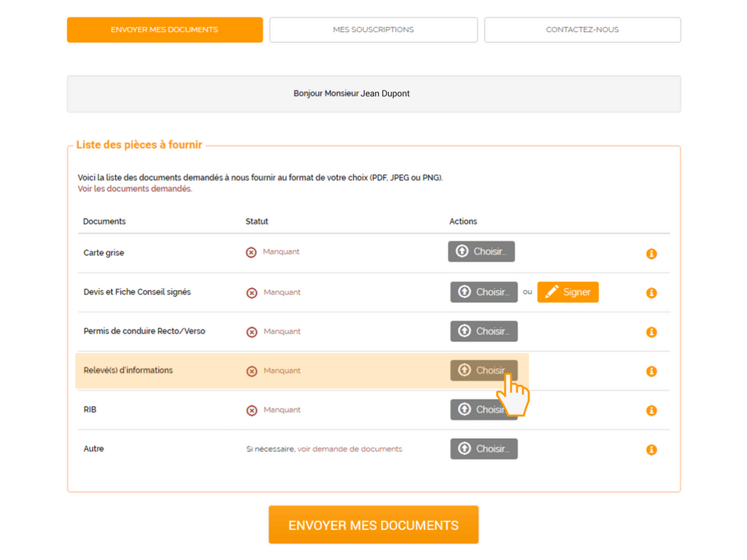Click the info icon for the Autre row
The image size is (747, 560).
pos(651,450)
